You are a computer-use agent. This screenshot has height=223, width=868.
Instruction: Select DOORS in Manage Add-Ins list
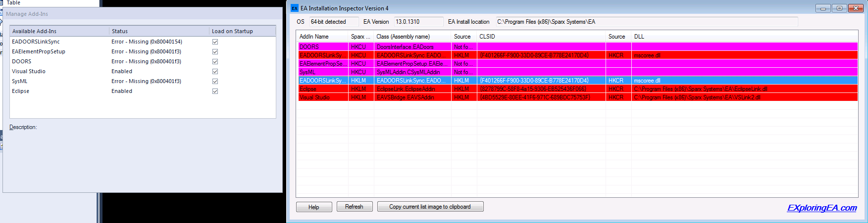22,61
